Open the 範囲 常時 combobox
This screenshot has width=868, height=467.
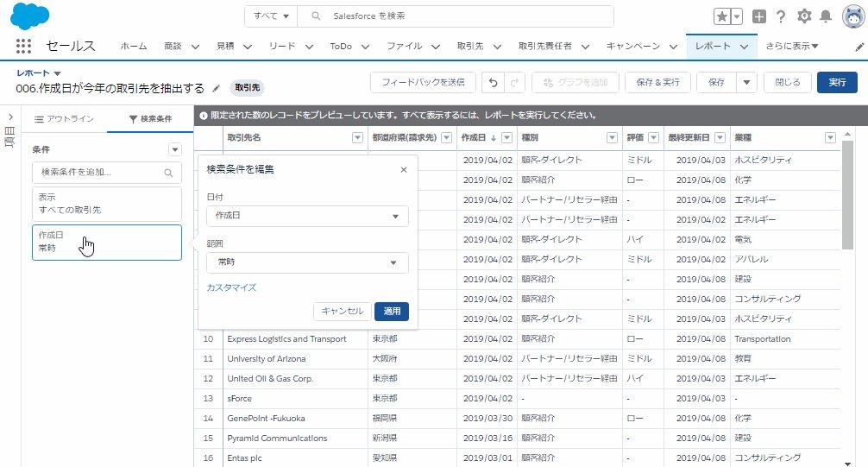[x=307, y=262]
